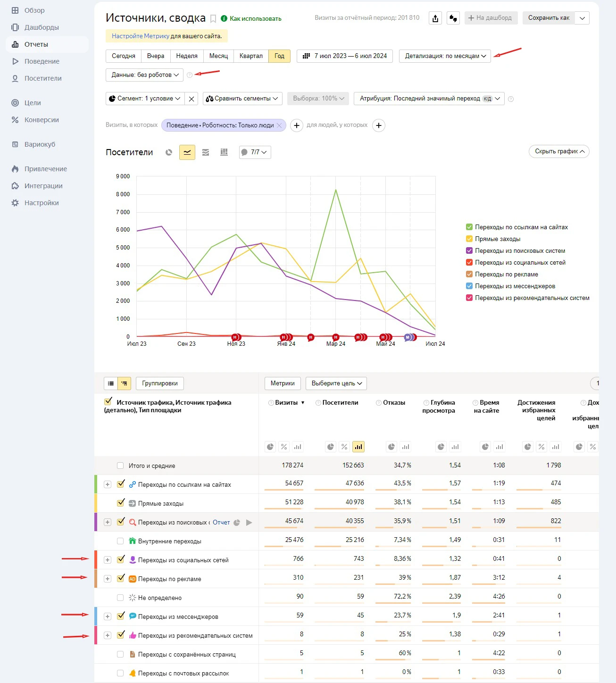The image size is (616, 683).
Task: Click the compare icon next to export
Action: point(453,18)
